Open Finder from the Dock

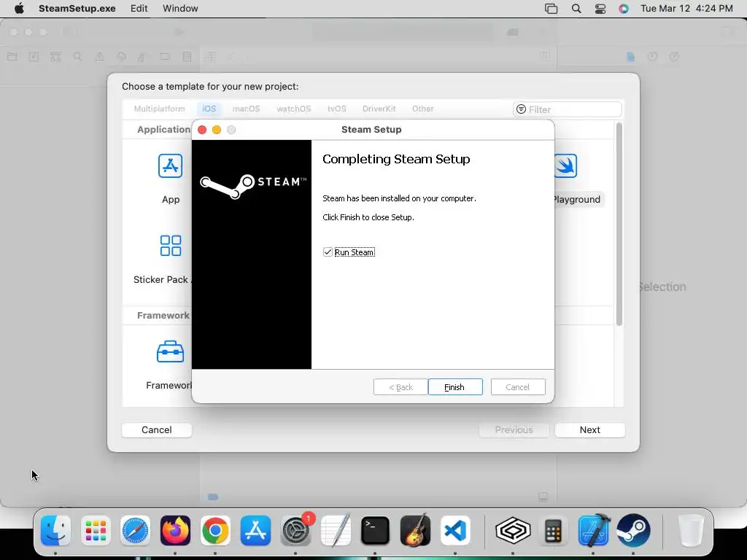click(x=55, y=531)
